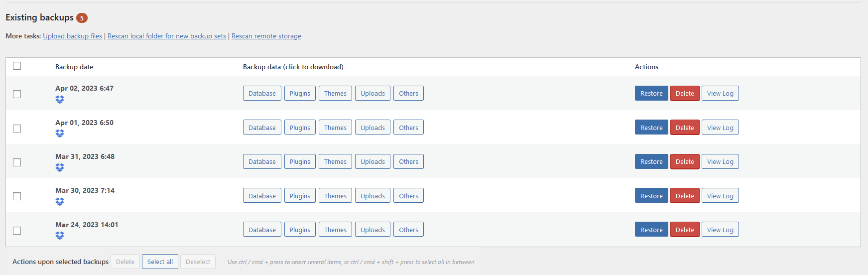
Task: Select the Mar 31, 2023 backup checkbox
Action: click(17, 162)
